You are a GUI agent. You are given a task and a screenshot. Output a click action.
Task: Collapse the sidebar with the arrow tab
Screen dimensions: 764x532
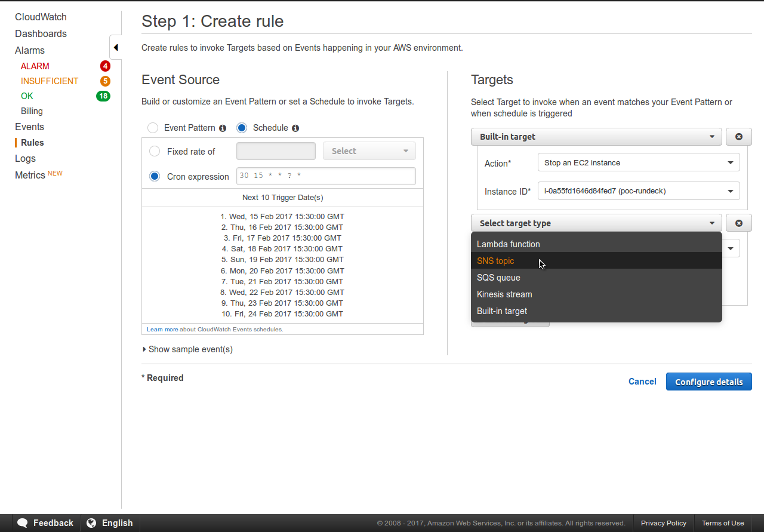(x=116, y=48)
